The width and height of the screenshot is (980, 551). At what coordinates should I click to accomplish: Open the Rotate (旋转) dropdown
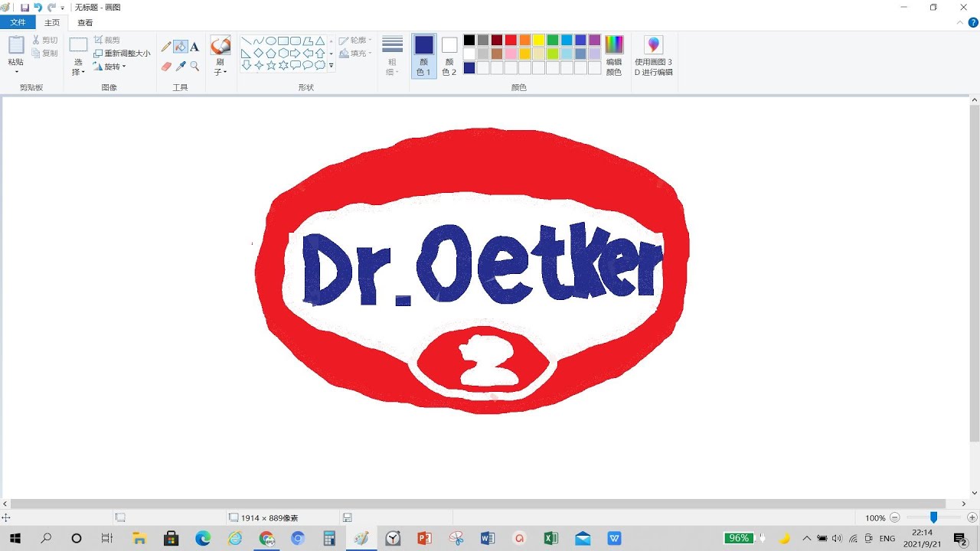click(x=109, y=67)
